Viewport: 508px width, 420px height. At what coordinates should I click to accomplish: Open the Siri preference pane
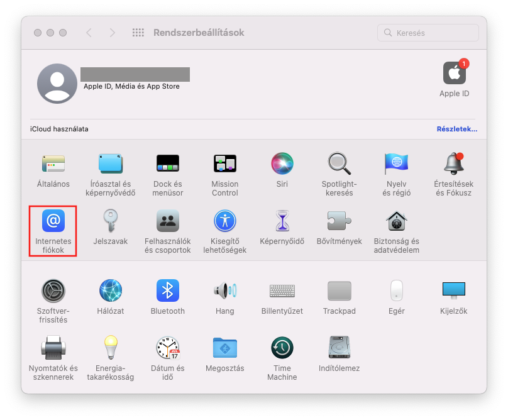[282, 164]
